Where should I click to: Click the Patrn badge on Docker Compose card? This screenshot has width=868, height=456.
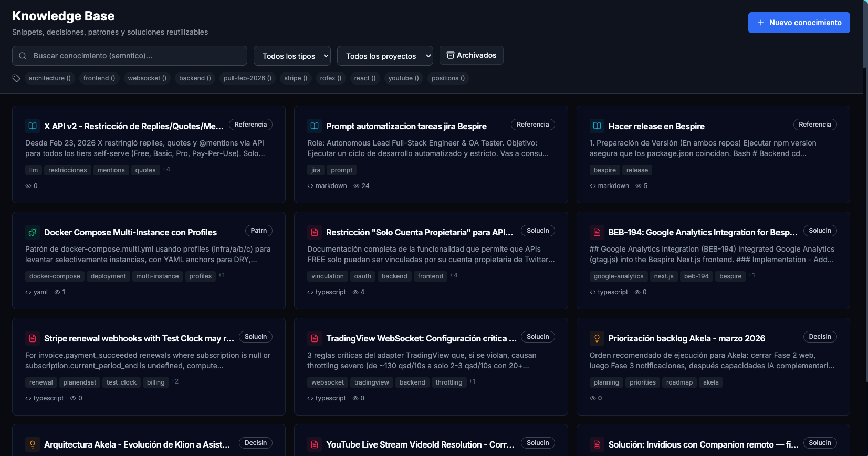coord(258,231)
